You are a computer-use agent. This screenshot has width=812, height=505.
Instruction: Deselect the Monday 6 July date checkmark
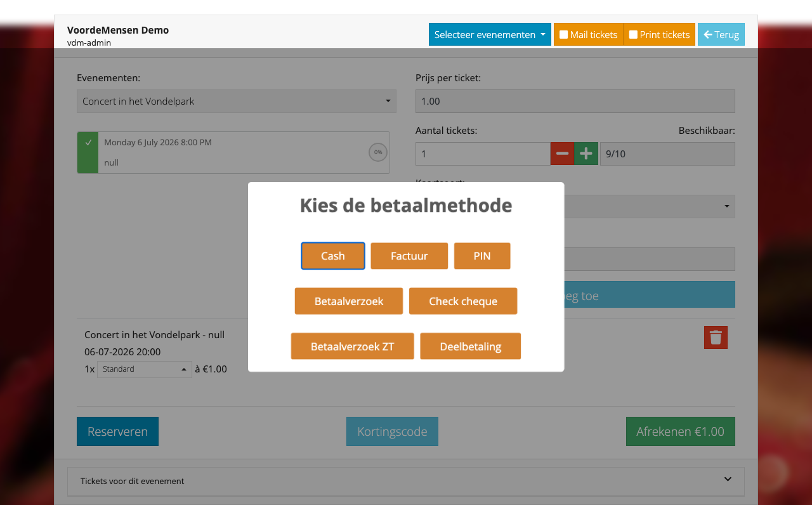pyautogui.click(x=87, y=152)
